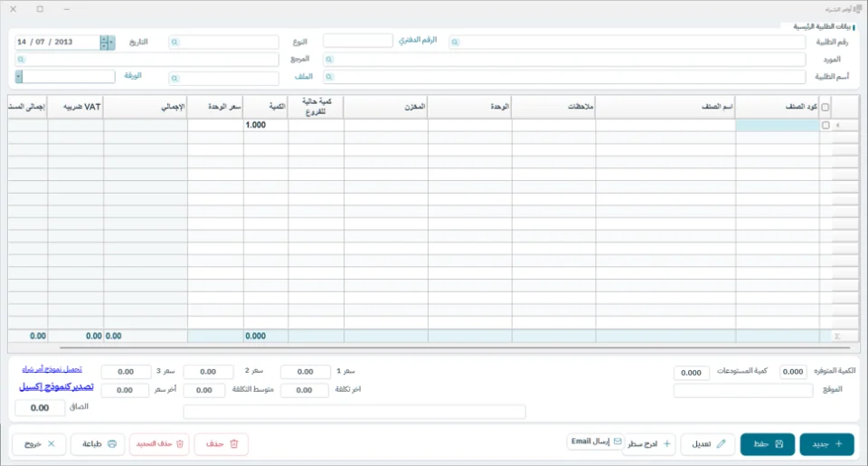The width and height of the screenshot is (868, 466).
Task: Click the الكمية المتوفره value field
Action: point(793,372)
